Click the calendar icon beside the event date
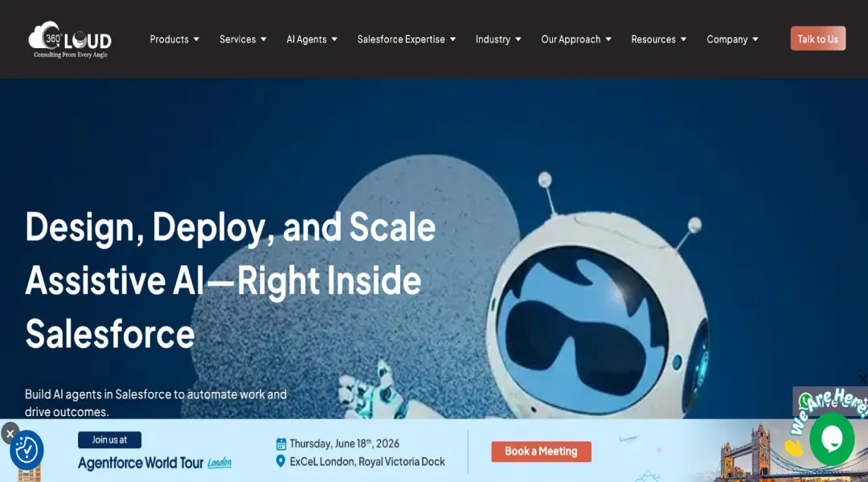 [x=281, y=443]
